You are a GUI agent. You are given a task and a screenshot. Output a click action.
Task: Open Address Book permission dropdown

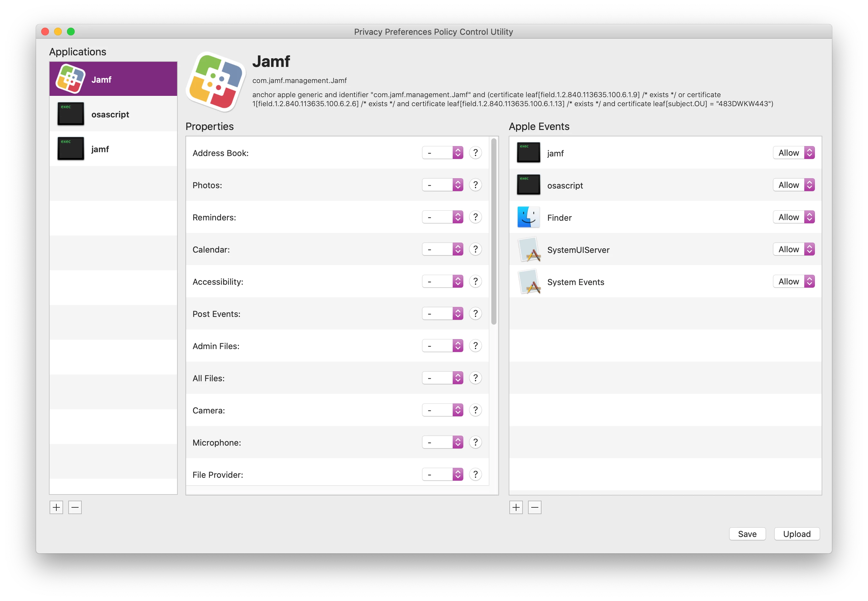[x=442, y=153]
